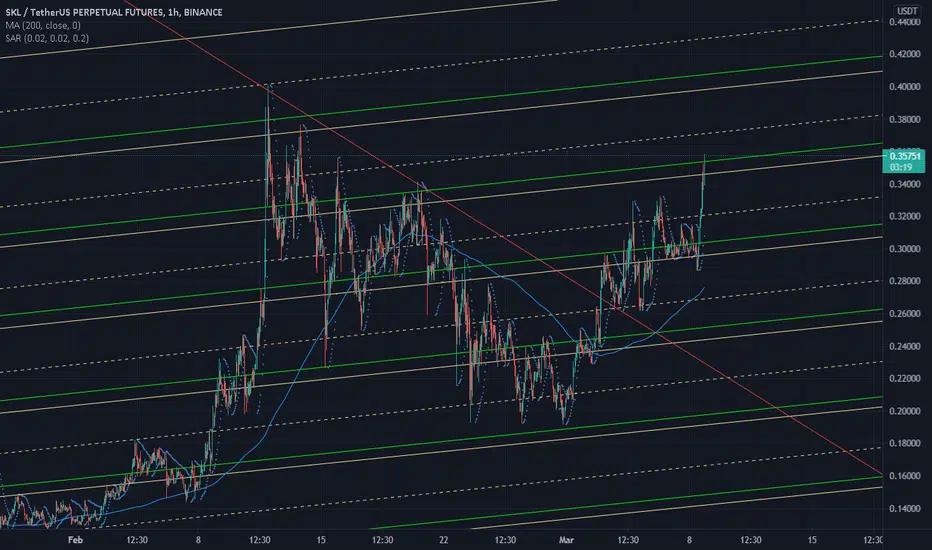
Task: Click the countdown timer 03:19 under price tag
Action: coord(901,167)
